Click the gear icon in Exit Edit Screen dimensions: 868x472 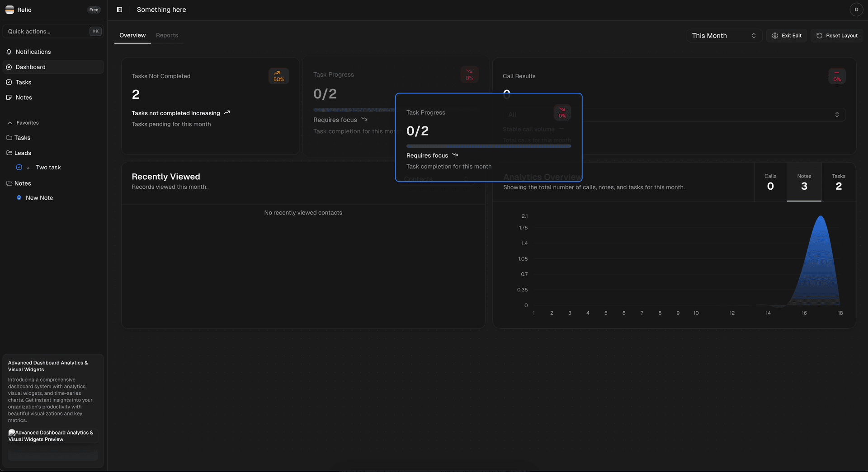point(775,36)
